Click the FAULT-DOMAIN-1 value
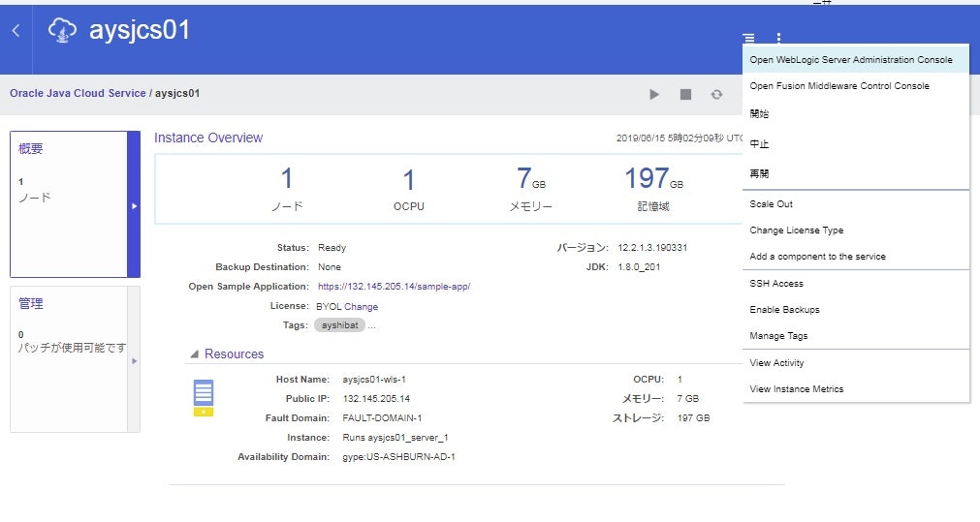This screenshot has width=980, height=522. pyautogui.click(x=382, y=418)
